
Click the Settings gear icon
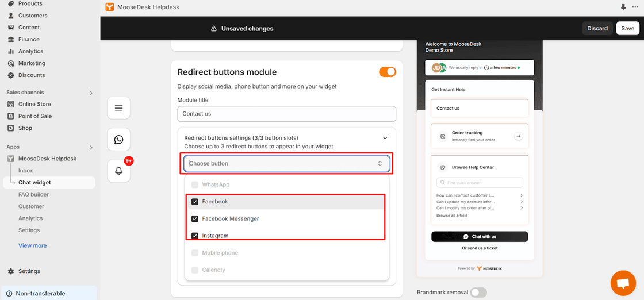point(11,271)
